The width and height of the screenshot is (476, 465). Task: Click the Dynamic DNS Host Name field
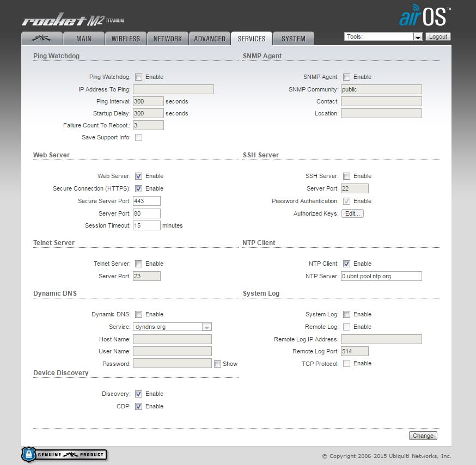172,339
